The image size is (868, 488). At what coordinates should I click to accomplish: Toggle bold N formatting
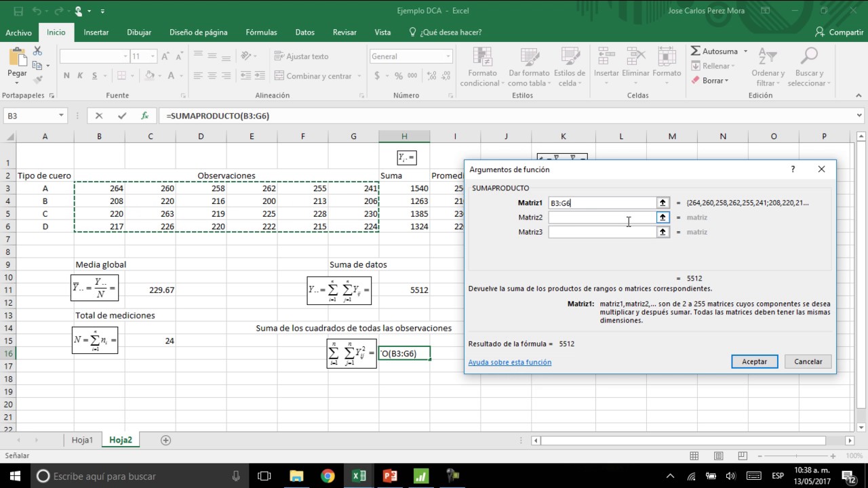(x=66, y=76)
